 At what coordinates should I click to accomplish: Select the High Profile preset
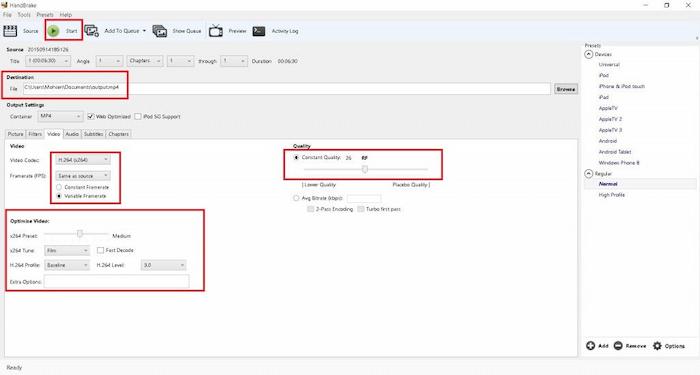pos(612,195)
